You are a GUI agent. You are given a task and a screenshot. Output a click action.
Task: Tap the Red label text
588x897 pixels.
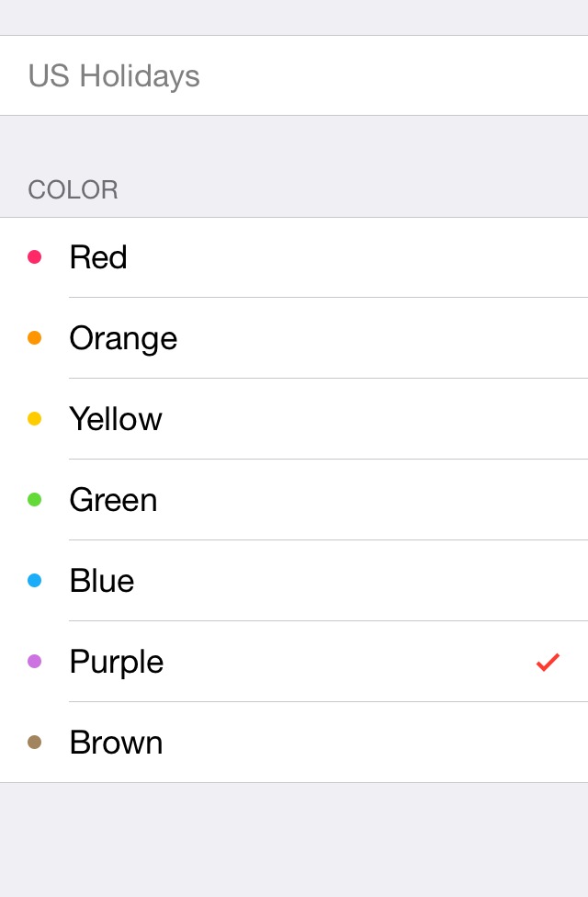click(x=98, y=257)
